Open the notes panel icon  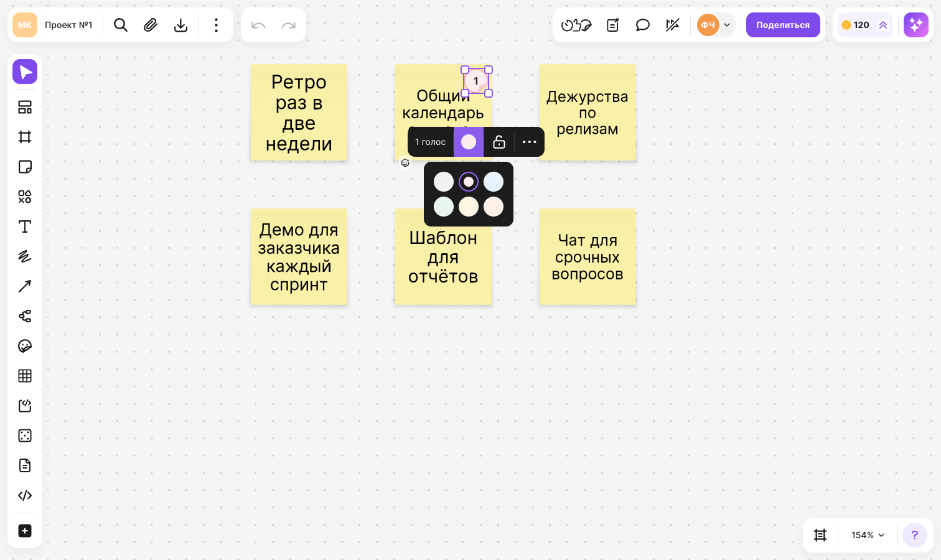[x=613, y=25]
